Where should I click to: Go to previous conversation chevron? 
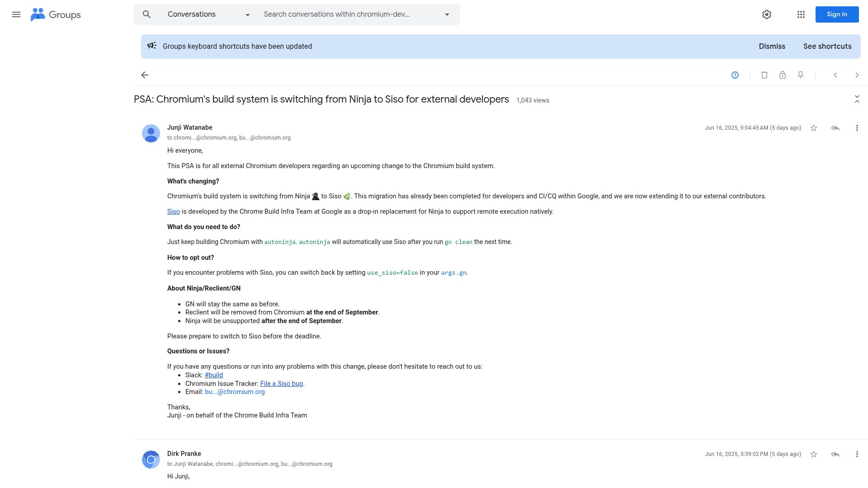(835, 75)
